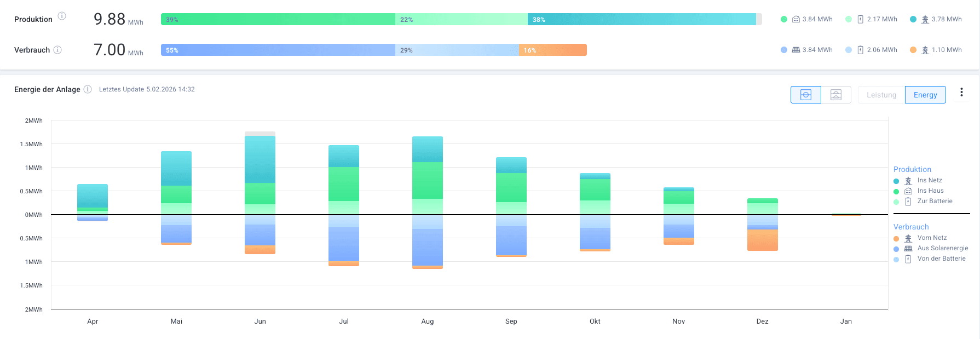
Task: Click the solar panel icon in Verbrauch row
Action: click(x=796, y=50)
